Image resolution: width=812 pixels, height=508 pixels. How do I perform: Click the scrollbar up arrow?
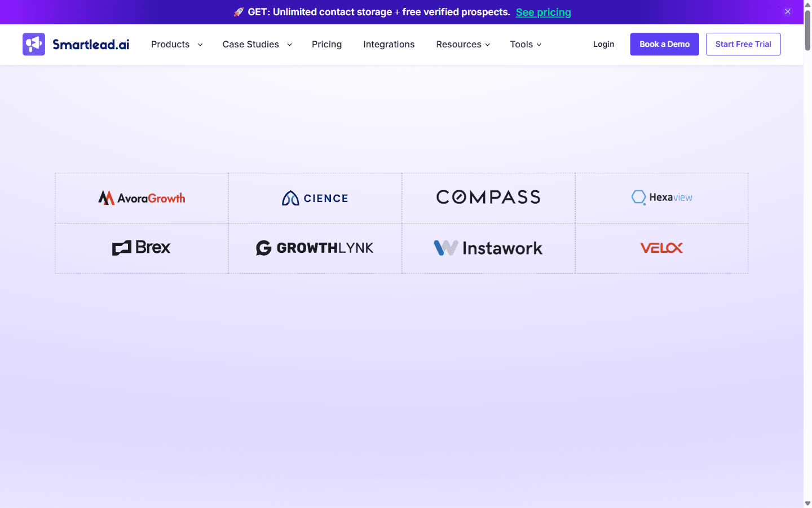tap(807, 5)
